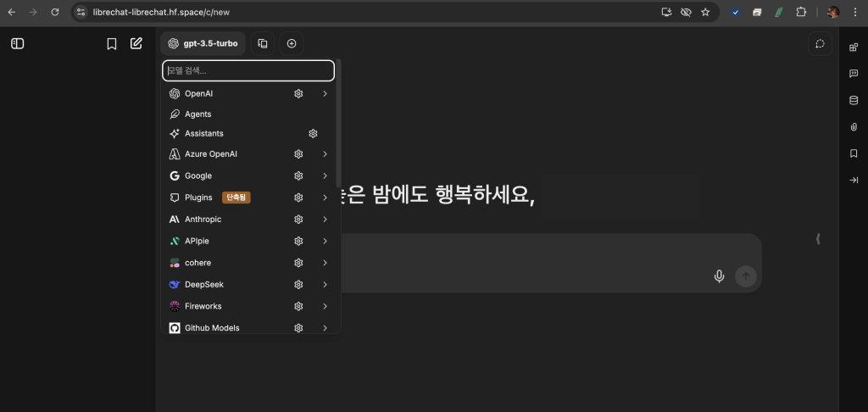Click the plus circle icon in the header

tap(292, 43)
